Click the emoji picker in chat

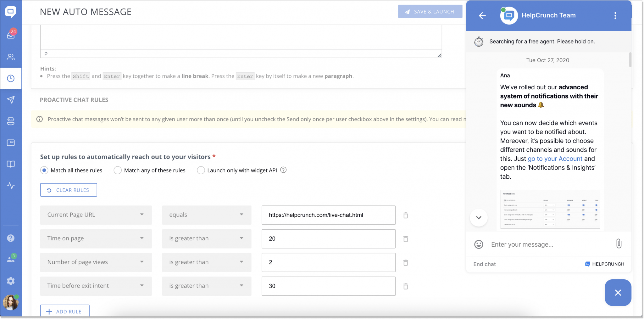pyautogui.click(x=479, y=244)
